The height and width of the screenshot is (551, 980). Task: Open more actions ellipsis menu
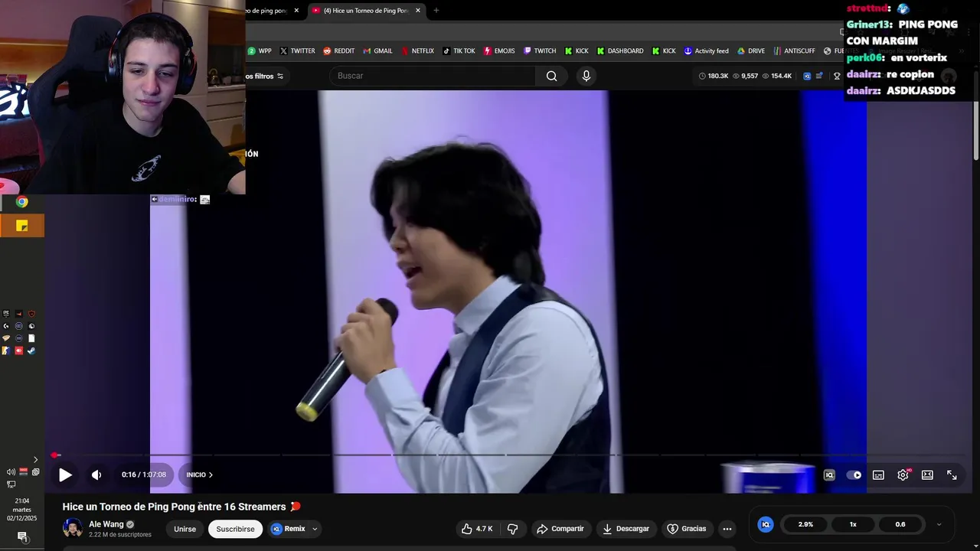(727, 529)
